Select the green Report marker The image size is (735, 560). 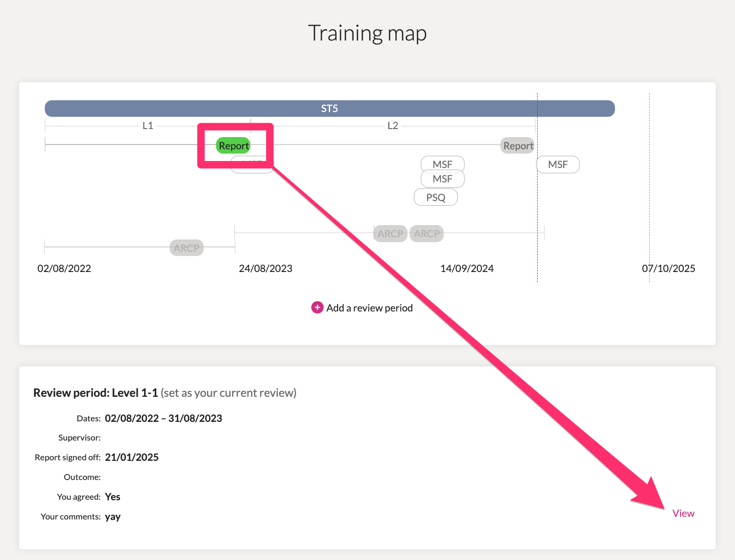(234, 146)
